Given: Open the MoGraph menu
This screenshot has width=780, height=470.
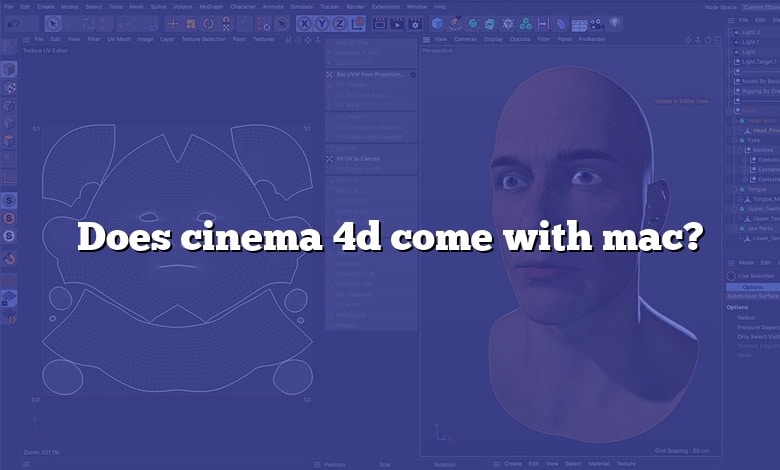Looking at the screenshot, I should (211, 7).
